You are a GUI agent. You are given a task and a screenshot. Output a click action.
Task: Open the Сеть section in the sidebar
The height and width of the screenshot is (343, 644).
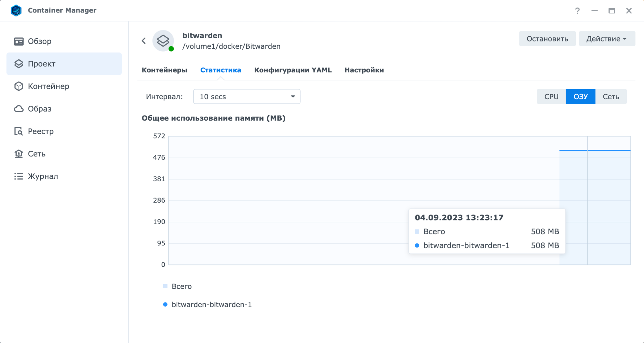pyautogui.click(x=64, y=154)
